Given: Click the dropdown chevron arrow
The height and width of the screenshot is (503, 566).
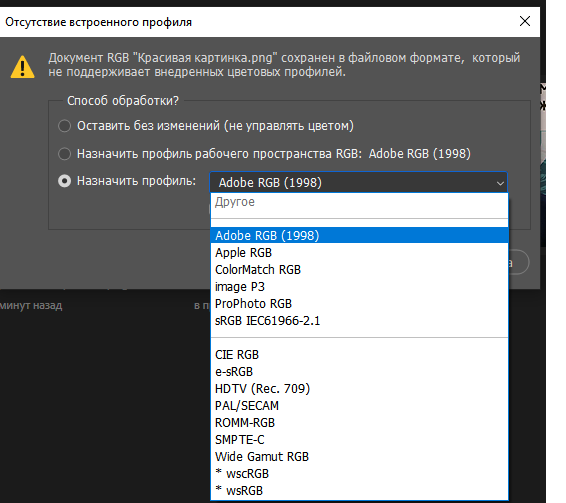Looking at the screenshot, I should click(500, 183).
